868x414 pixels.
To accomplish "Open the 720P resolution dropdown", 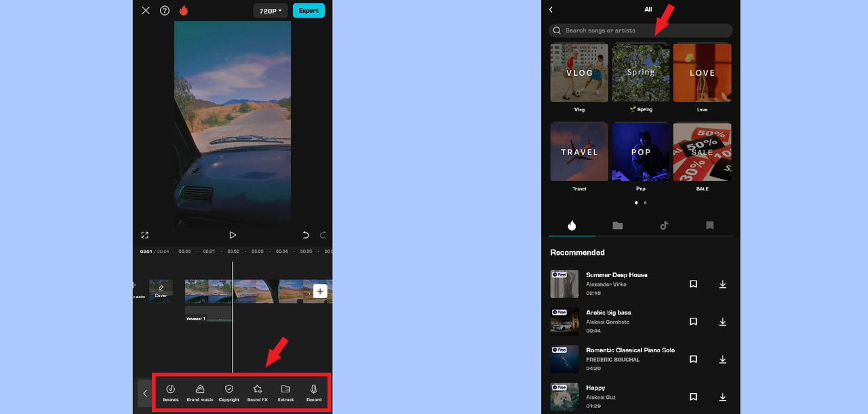I will tap(271, 11).
